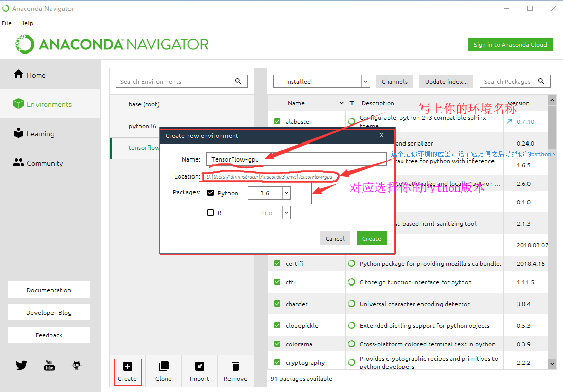Toggle the alabaster package checkbox

(277, 121)
